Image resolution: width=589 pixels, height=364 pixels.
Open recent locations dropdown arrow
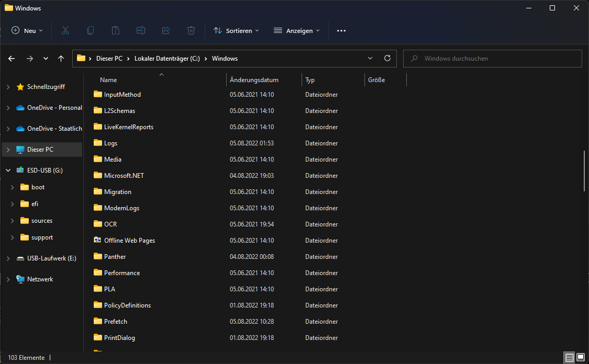(x=46, y=59)
